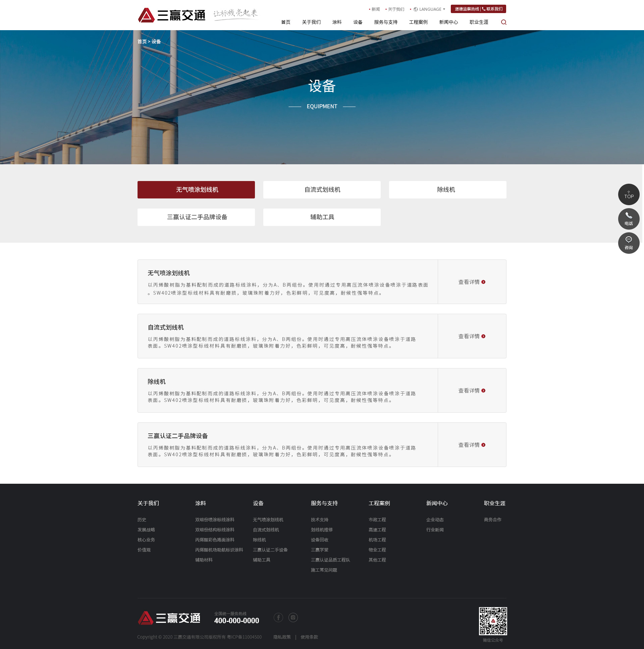Viewport: 644px width, 649px height.
Task: Select the 辅助工具 category tab
Action: tap(322, 217)
